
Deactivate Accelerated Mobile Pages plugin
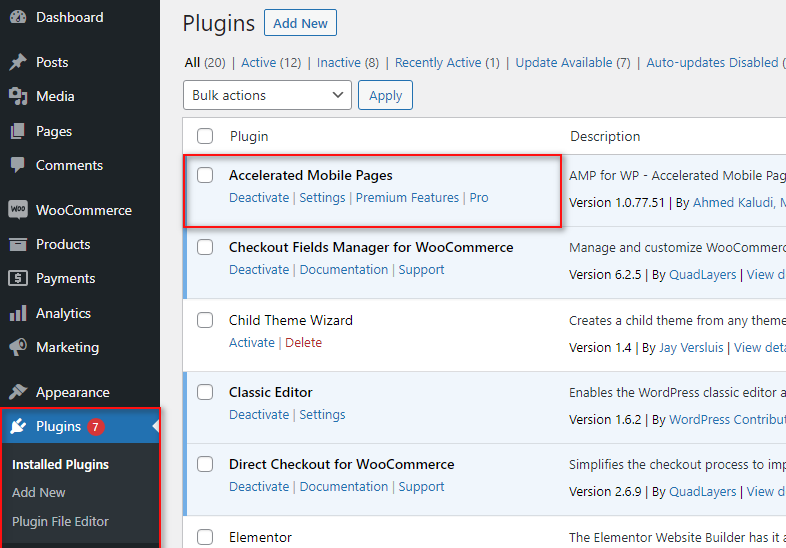(259, 198)
